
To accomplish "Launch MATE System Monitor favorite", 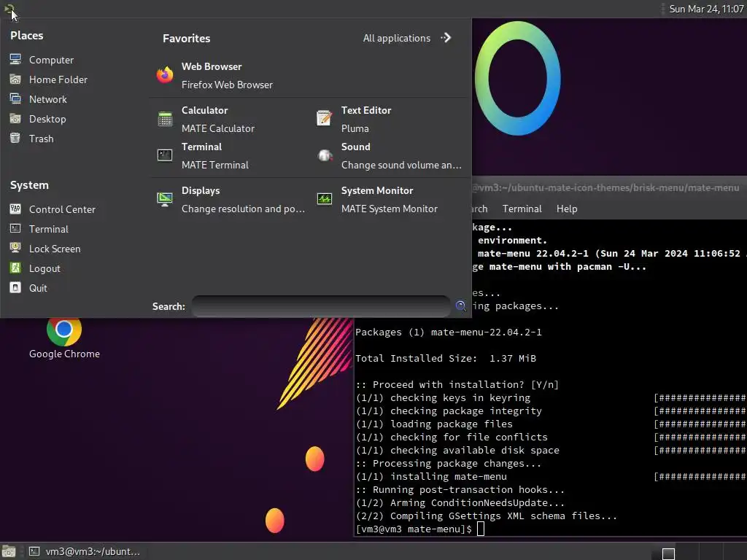I will (377, 200).
